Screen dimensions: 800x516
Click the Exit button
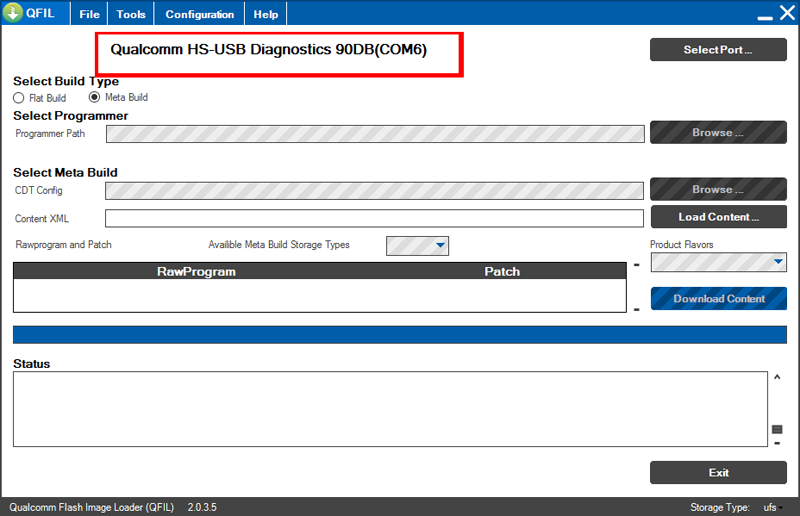coord(718,473)
